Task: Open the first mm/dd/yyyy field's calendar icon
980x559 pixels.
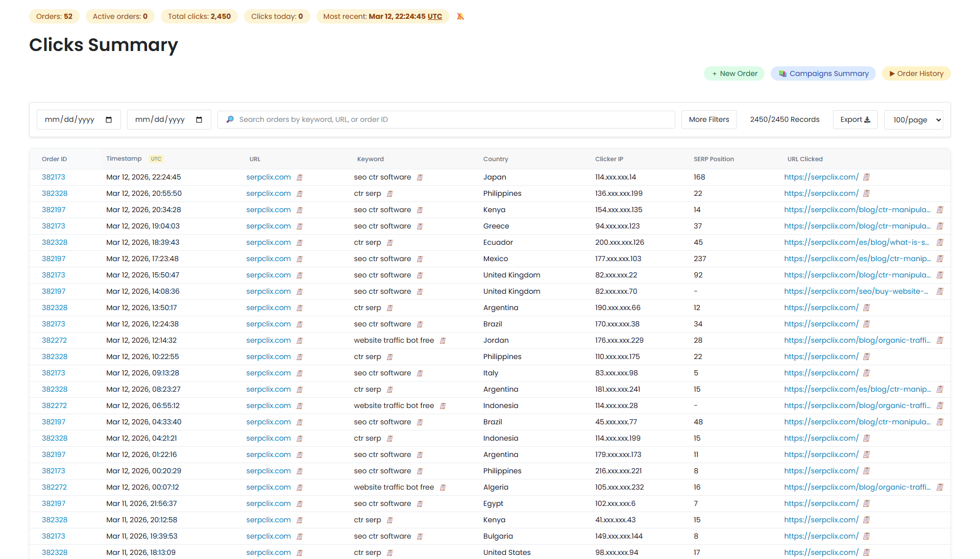Action: [108, 119]
